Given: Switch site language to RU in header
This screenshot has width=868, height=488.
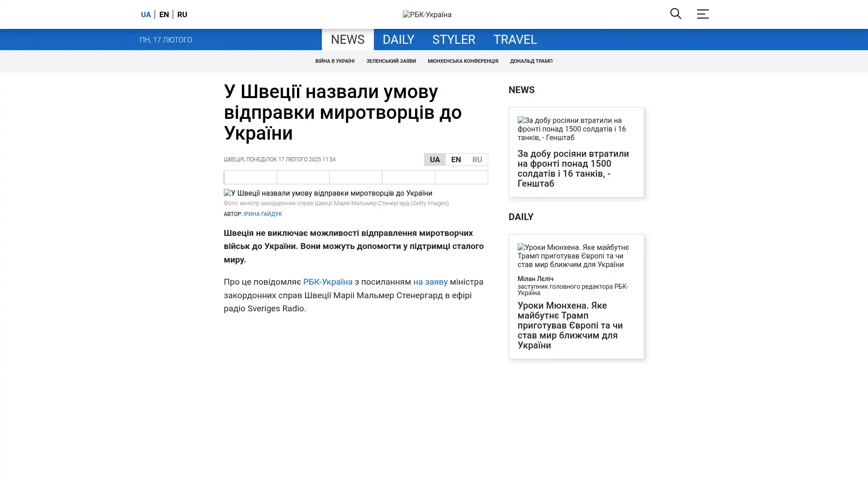Looking at the screenshot, I should pos(182,14).
